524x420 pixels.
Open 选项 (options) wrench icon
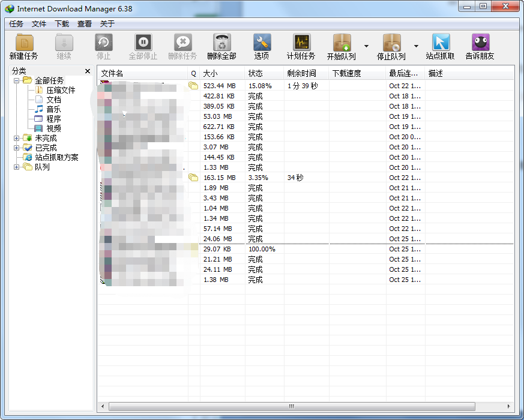(262, 43)
